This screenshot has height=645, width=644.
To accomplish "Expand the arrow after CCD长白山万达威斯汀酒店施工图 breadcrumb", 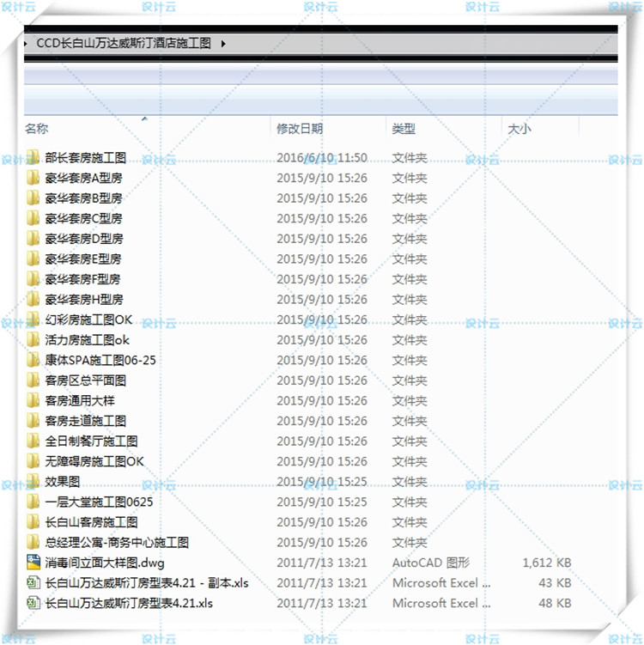I will [x=223, y=43].
